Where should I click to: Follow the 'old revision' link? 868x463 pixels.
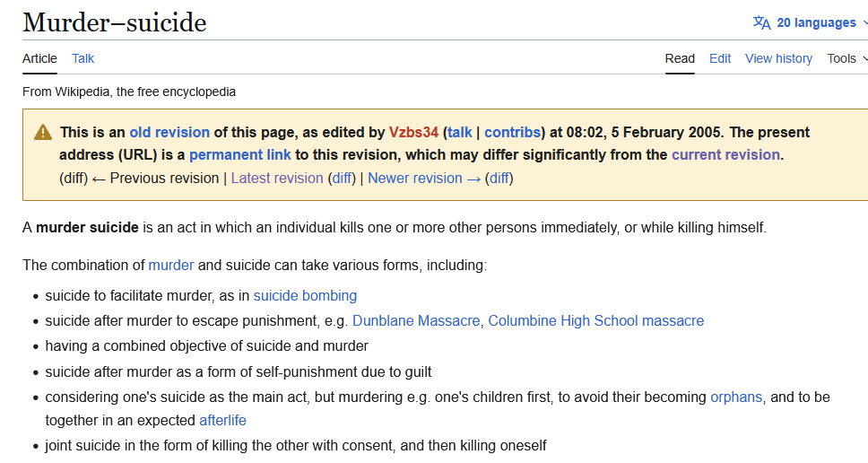tap(169, 133)
